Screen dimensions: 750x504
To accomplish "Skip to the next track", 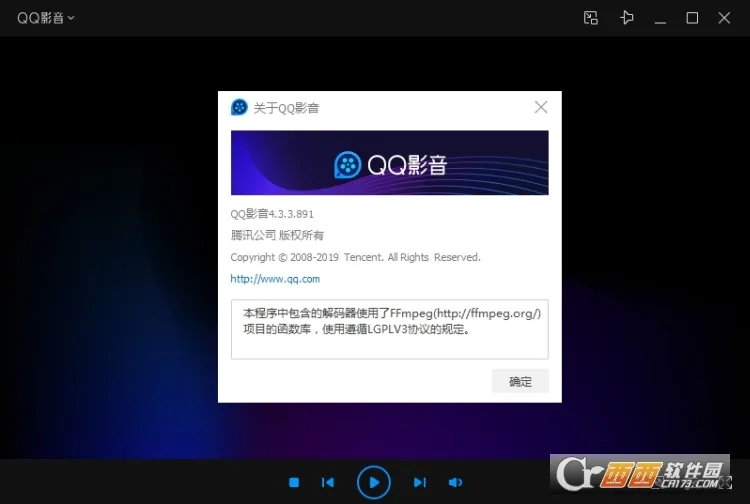I will tap(420, 482).
